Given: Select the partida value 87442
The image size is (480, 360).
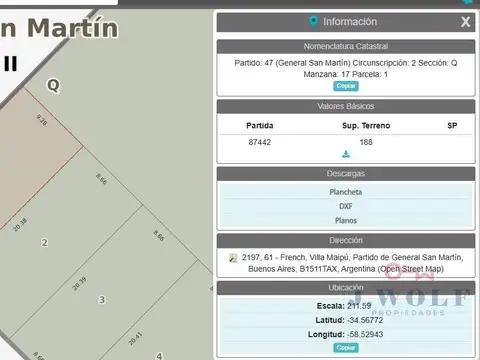Looking at the screenshot, I should (260, 142).
